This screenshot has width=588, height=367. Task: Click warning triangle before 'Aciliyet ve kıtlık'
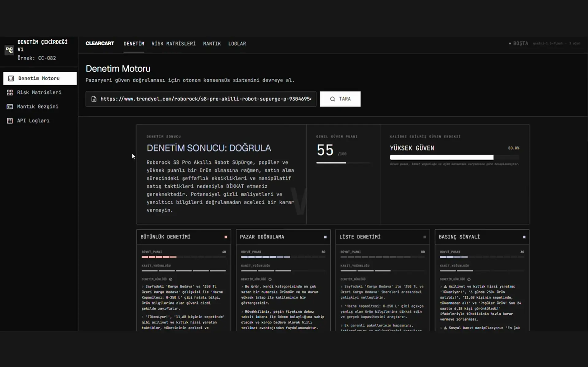[445, 287]
